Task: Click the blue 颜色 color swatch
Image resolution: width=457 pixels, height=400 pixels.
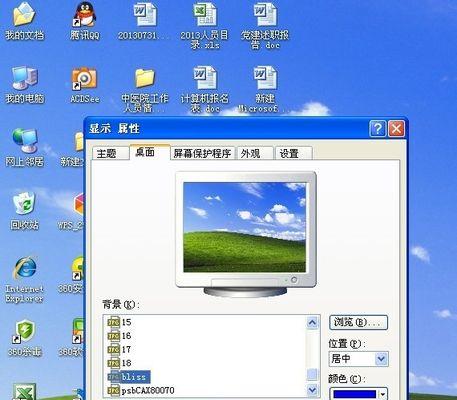Action: [354, 394]
